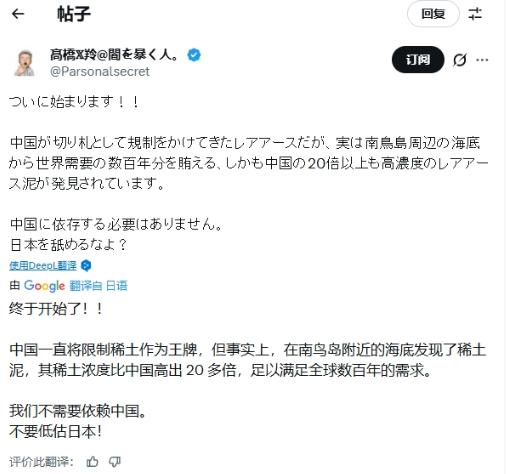Click the 使用DeepL翻译 link
The width and height of the screenshot is (506, 474).
point(43,266)
